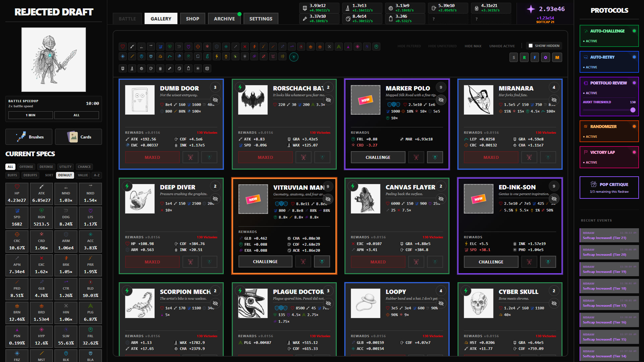Challenge the Marker Polo card
Image resolution: width=644 pixels, height=362 pixels.
(x=378, y=157)
